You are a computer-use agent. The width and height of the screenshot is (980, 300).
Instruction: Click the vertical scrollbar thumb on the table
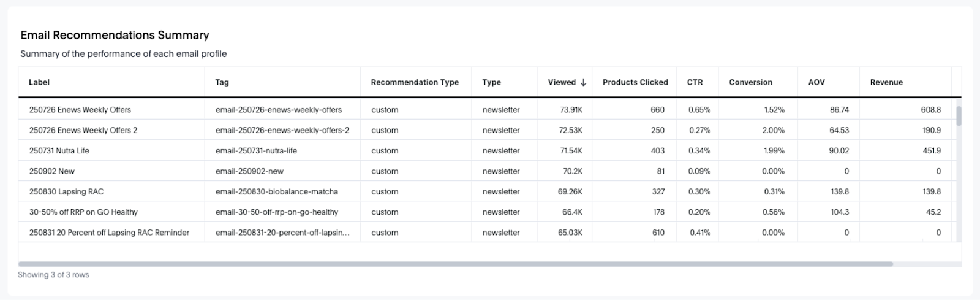coord(959,116)
